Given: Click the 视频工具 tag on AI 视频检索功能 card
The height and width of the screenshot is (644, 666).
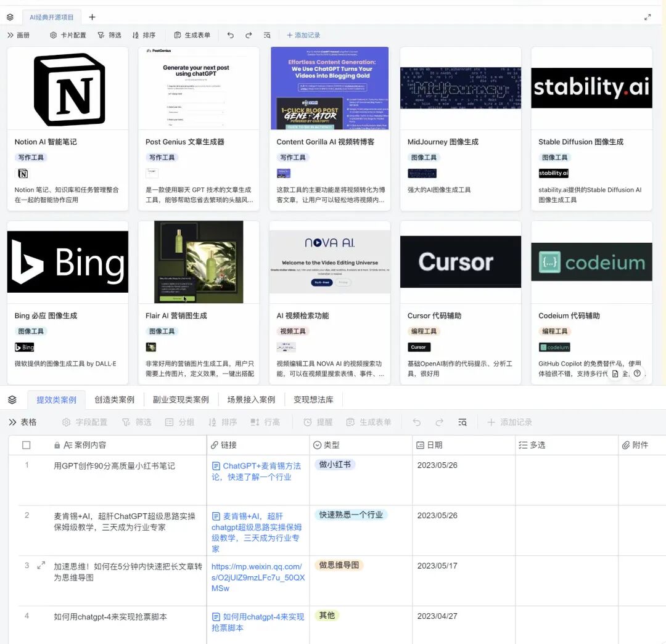Looking at the screenshot, I should pos(293,331).
